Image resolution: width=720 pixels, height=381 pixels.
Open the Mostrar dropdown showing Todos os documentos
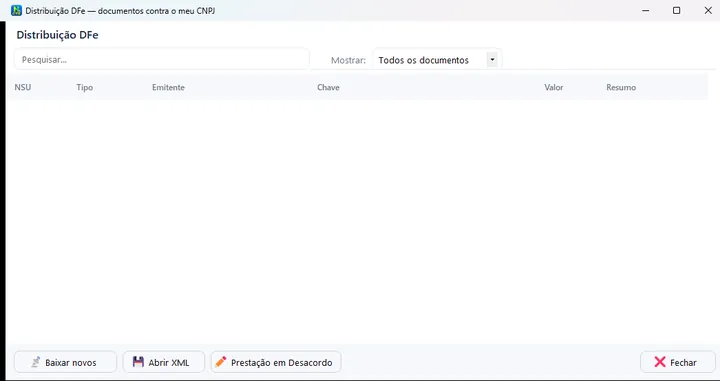(x=437, y=60)
